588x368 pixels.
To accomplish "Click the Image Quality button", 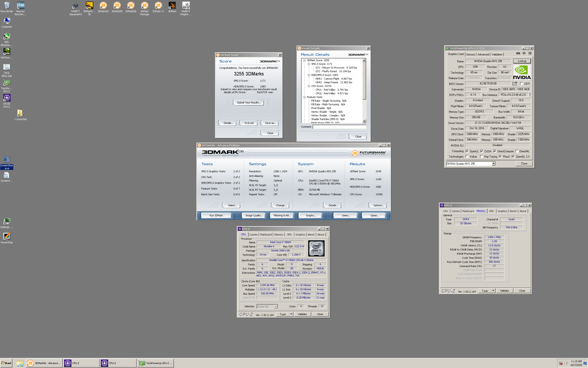I will [x=254, y=216].
